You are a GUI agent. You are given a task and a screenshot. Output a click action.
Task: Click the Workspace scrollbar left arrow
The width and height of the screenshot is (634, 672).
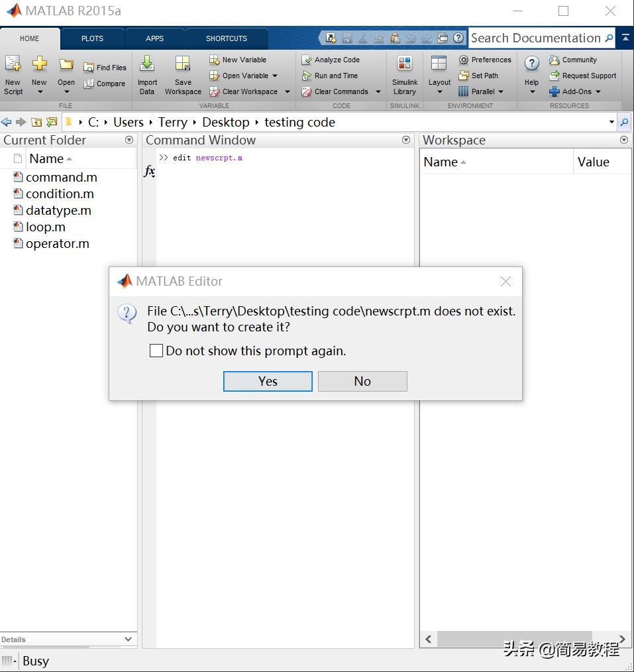coord(429,639)
